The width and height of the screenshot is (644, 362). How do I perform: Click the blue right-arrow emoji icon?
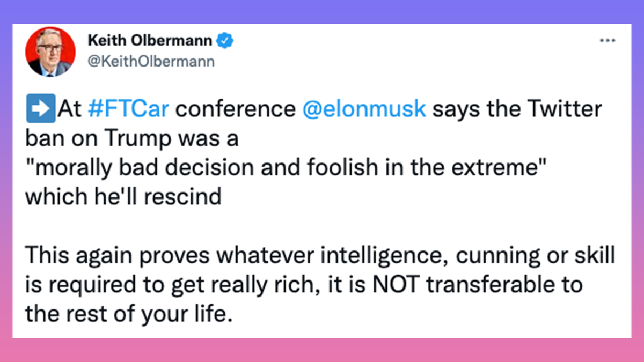(x=40, y=109)
